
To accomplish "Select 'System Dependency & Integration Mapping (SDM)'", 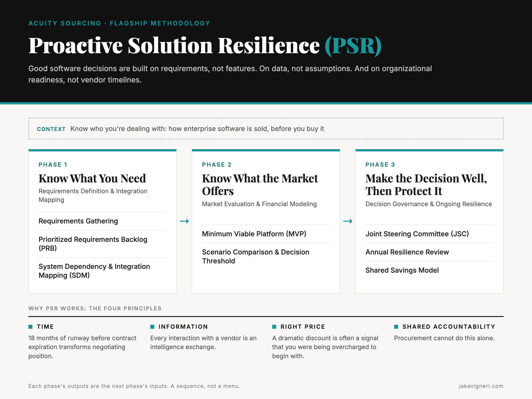I will click(x=94, y=271).
